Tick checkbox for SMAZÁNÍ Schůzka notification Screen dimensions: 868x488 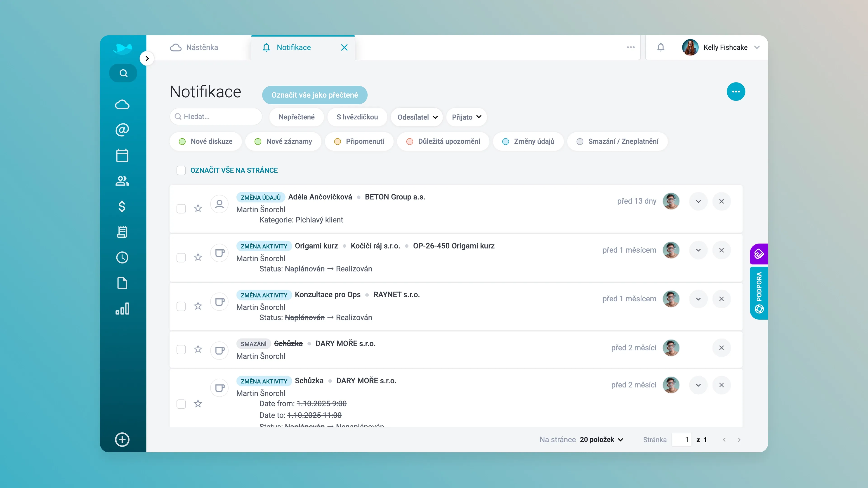coord(181,350)
